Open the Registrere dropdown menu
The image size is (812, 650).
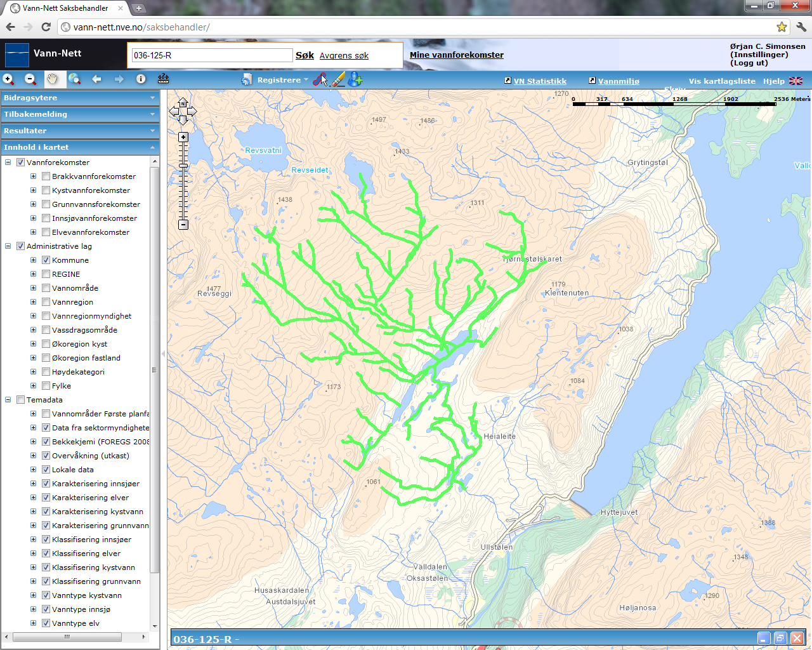pyautogui.click(x=282, y=80)
